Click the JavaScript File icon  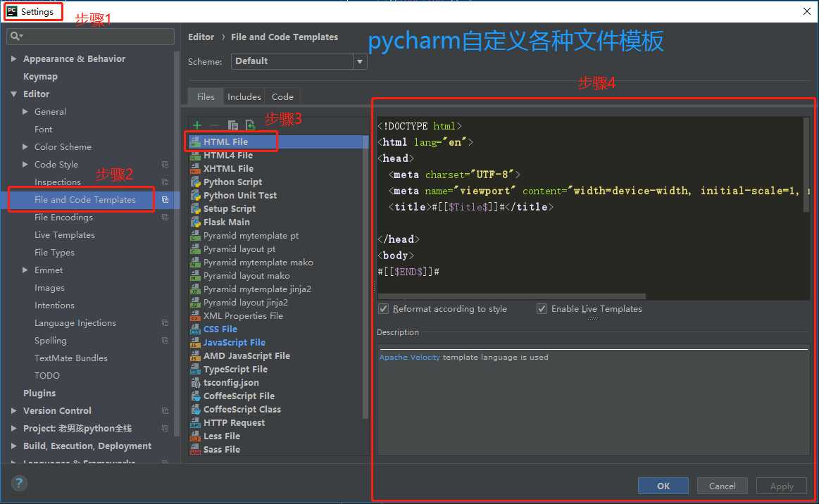[x=195, y=343]
